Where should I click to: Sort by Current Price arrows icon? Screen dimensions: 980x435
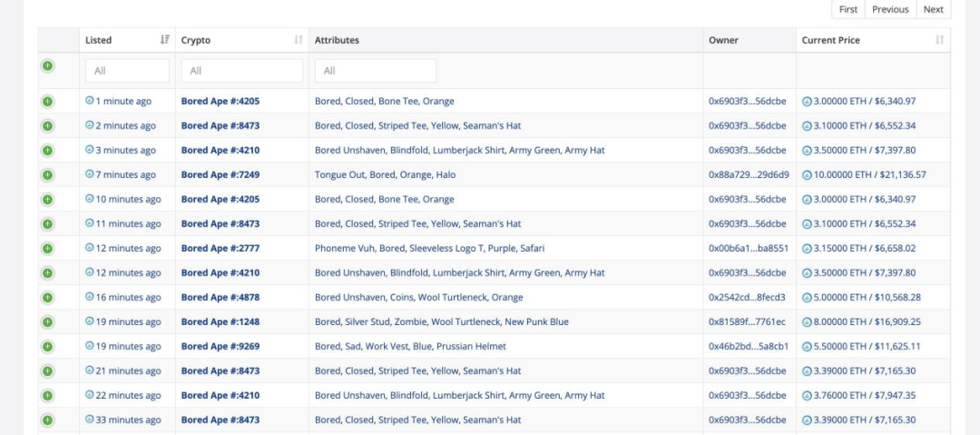(939, 40)
